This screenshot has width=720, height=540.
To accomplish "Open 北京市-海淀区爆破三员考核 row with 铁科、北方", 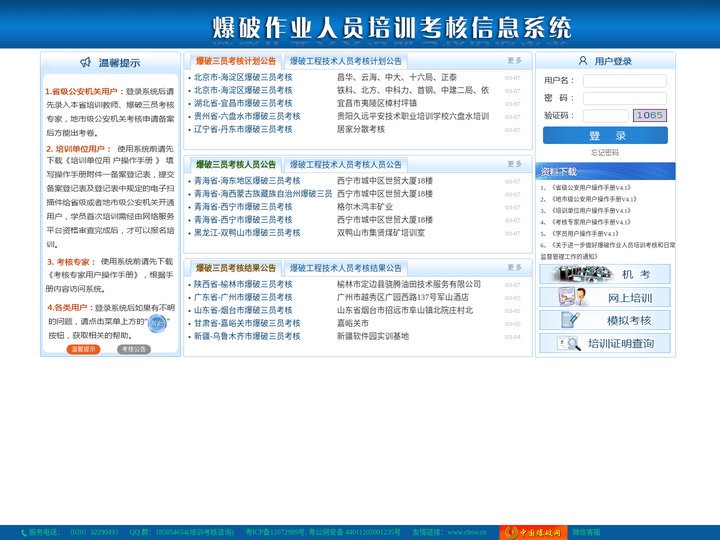I will coord(243,90).
